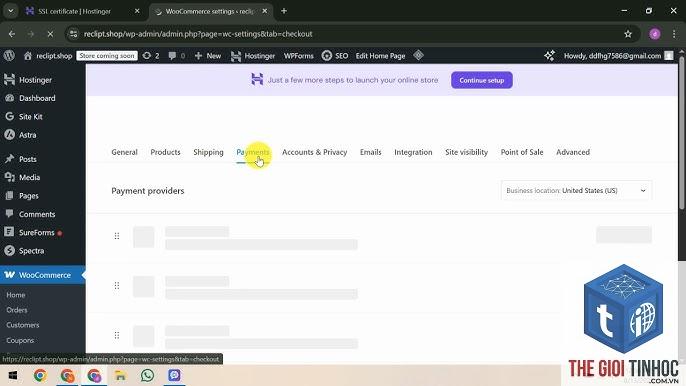This screenshot has width=686, height=386.
Task: Switch to the Point of Sale tab
Action: [x=522, y=152]
